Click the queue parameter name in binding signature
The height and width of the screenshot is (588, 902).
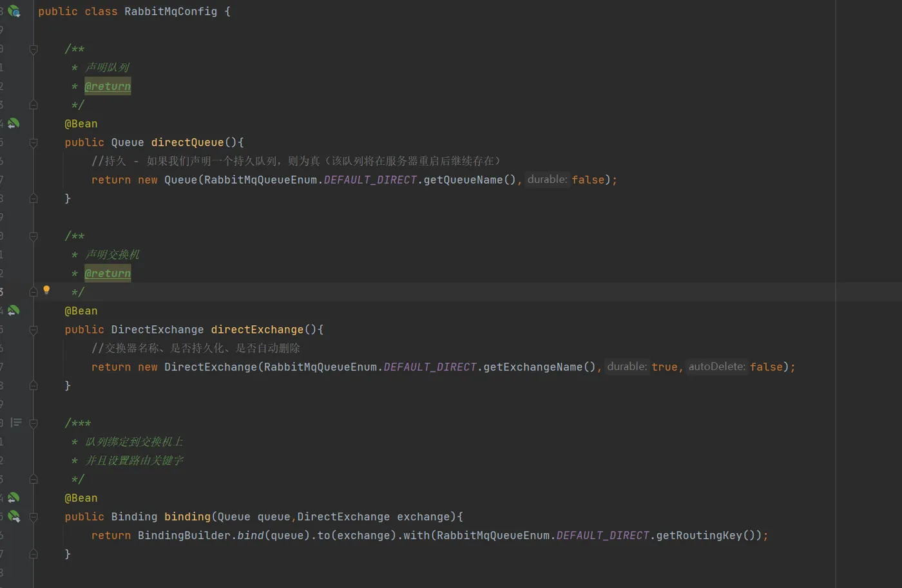(x=274, y=517)
